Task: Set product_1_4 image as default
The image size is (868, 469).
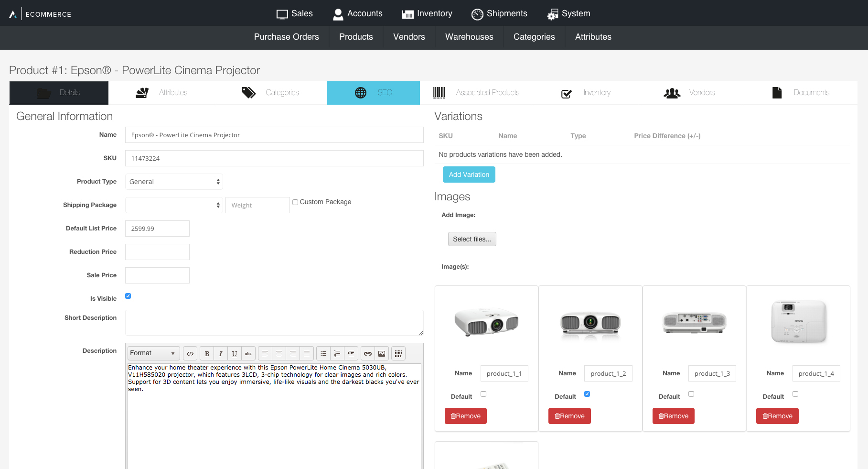Action: pos(795,394)
